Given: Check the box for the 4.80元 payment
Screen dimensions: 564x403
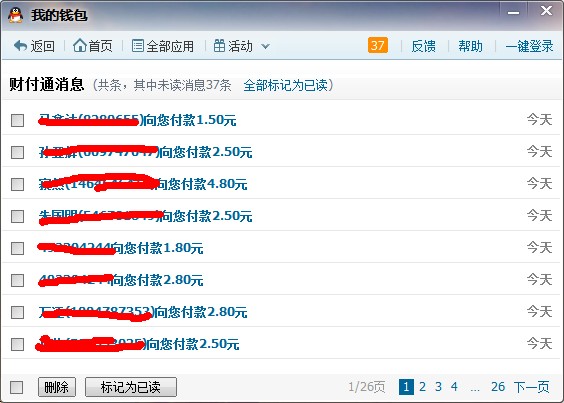Looking at the screenshot, I should [17, 184].
